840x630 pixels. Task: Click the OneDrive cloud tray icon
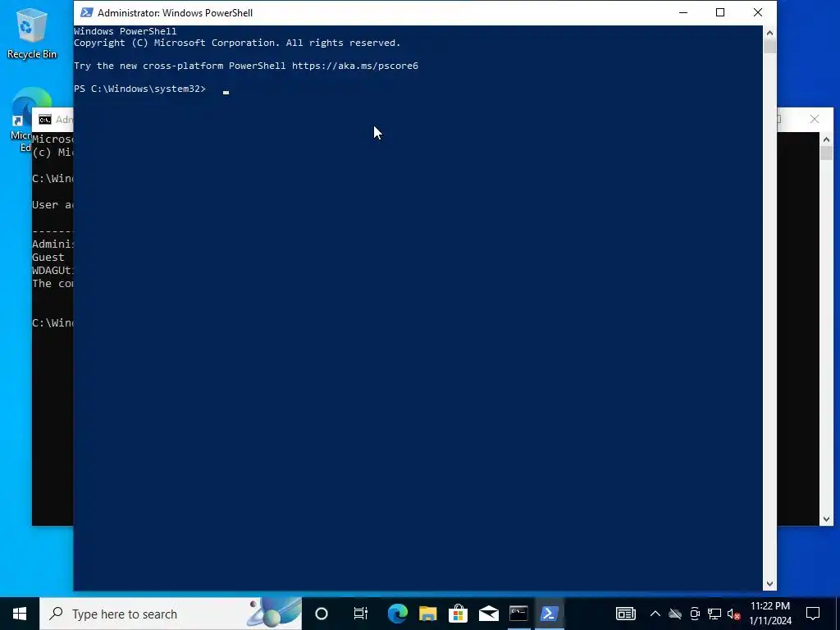pos(674,614)
